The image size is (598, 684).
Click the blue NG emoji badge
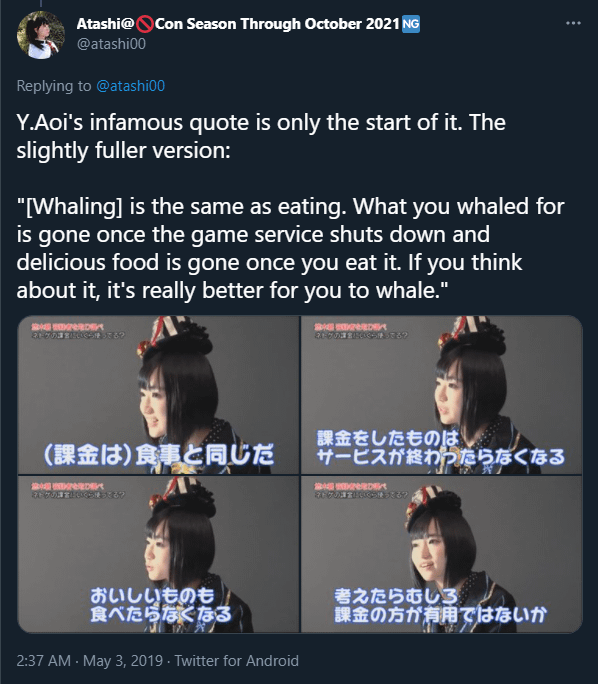pyautogui.click(x=410, y=24)
